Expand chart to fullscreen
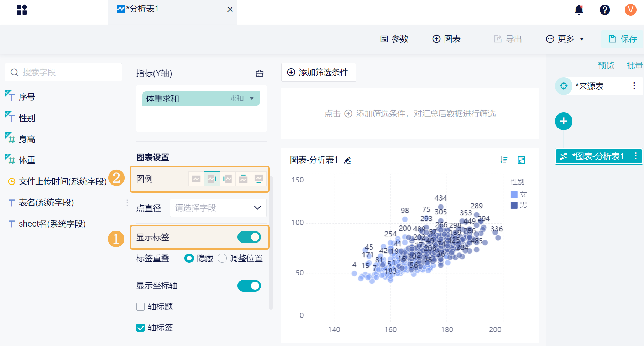Screen dimensions: 644x346 point(522,160)
